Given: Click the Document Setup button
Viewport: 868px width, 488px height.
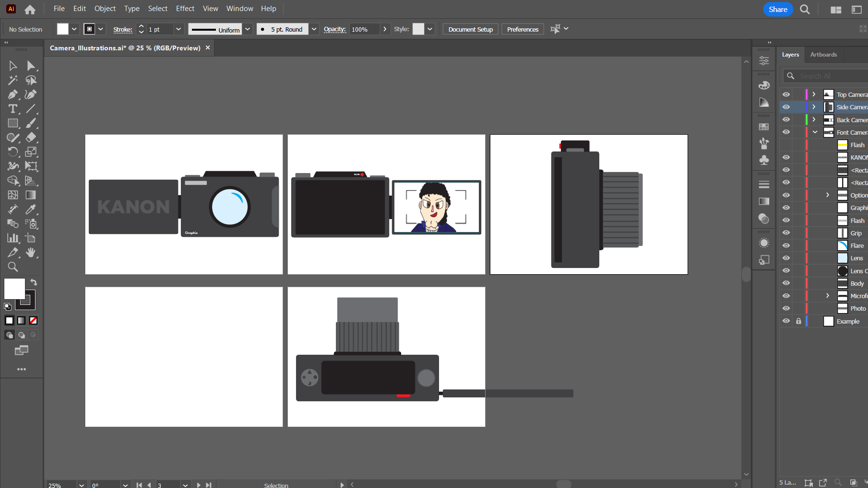Looking at the screenshot, I should tap(470, 29).
